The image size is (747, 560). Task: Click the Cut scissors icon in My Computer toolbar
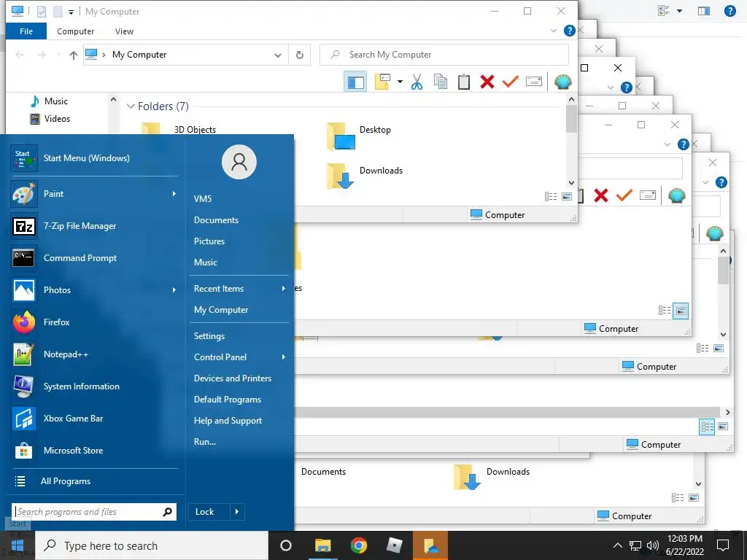tap(417, 82)
